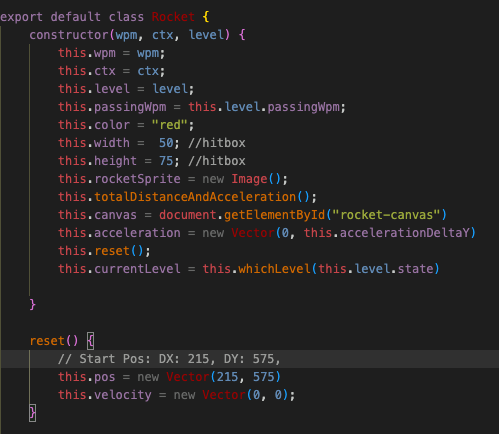
Task: Click whichLevel method call
Action: 275,269
